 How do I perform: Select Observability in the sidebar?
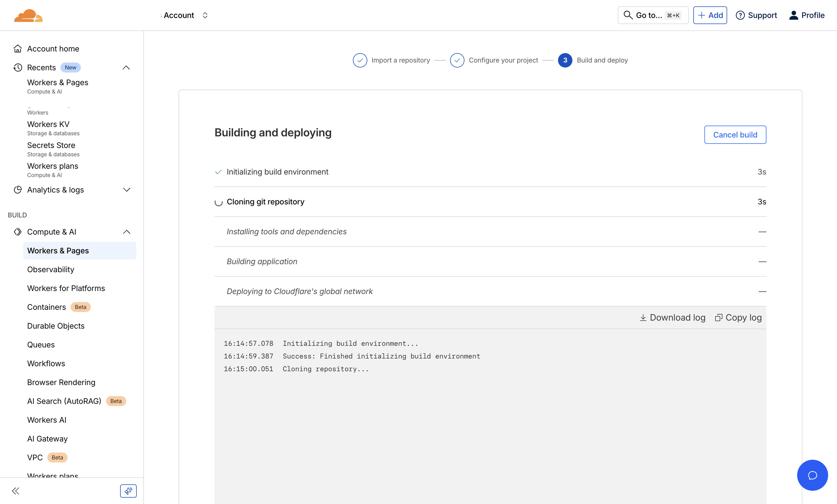[x=51, y=269]
